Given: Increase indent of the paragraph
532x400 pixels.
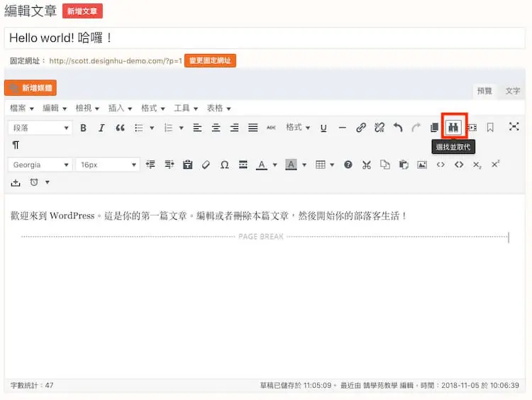Looking at the screenshot, I should (x=170, y=165).
